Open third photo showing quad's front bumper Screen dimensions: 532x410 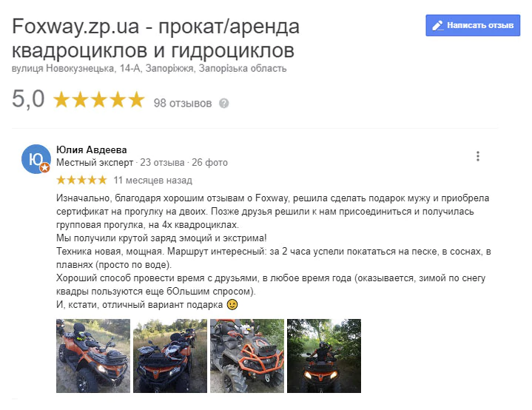tap(247, 356)
